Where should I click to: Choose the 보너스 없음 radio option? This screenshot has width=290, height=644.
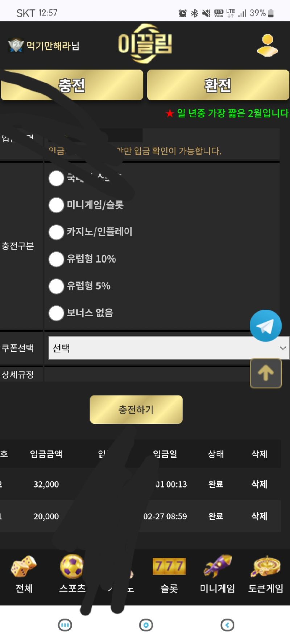coord(57,313)
